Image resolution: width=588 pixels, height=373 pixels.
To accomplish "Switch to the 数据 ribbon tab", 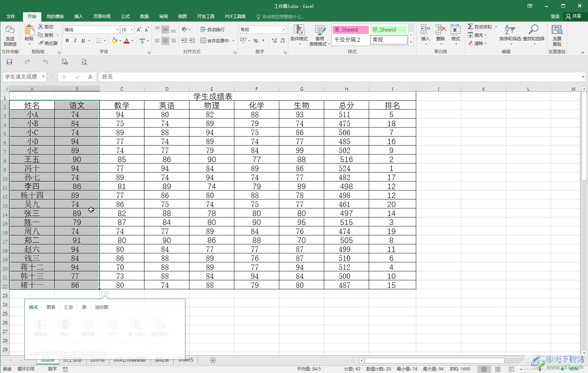I will pos(144,17).
